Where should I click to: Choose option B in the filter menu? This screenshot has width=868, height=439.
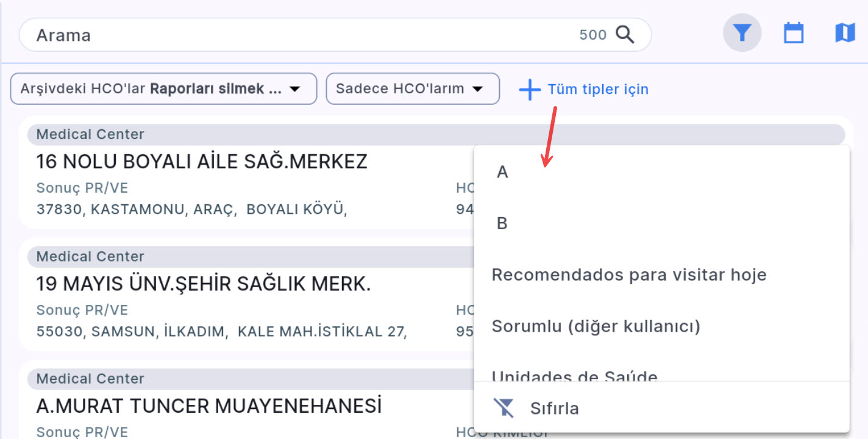click(x=502, y=224)
